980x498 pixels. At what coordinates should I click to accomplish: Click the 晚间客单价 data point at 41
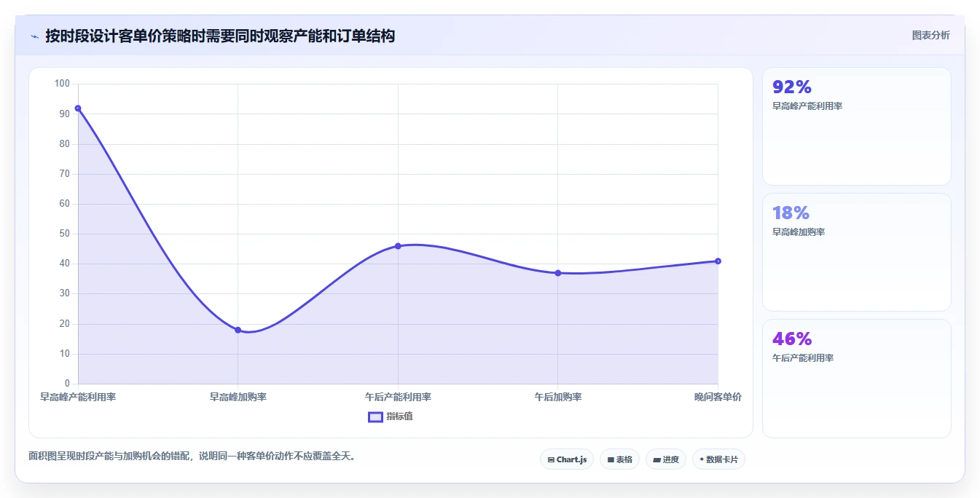coord(718,261)
